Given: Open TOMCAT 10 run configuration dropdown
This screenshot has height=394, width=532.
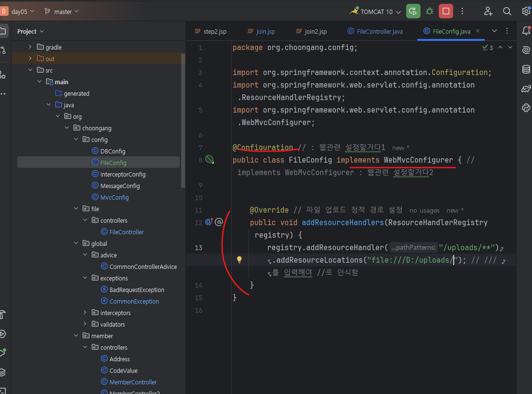Looking at the screenshot, I should (x=375, y=12).
